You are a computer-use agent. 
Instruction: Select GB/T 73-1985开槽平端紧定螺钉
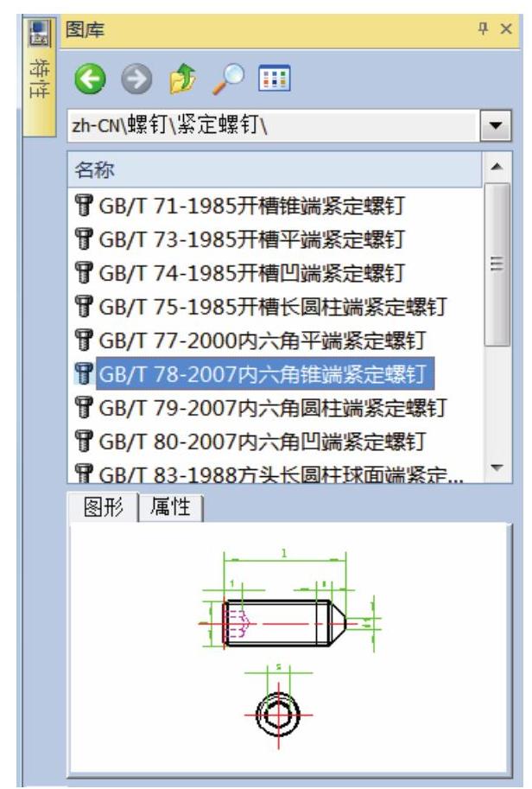coord(252,239)
